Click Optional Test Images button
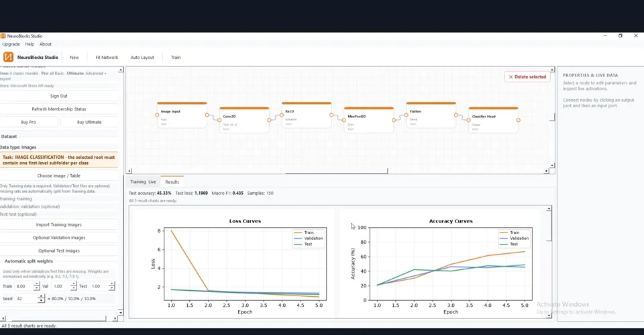Image resolution: width=644 pixels, height=335 pixels. [59, 251]
